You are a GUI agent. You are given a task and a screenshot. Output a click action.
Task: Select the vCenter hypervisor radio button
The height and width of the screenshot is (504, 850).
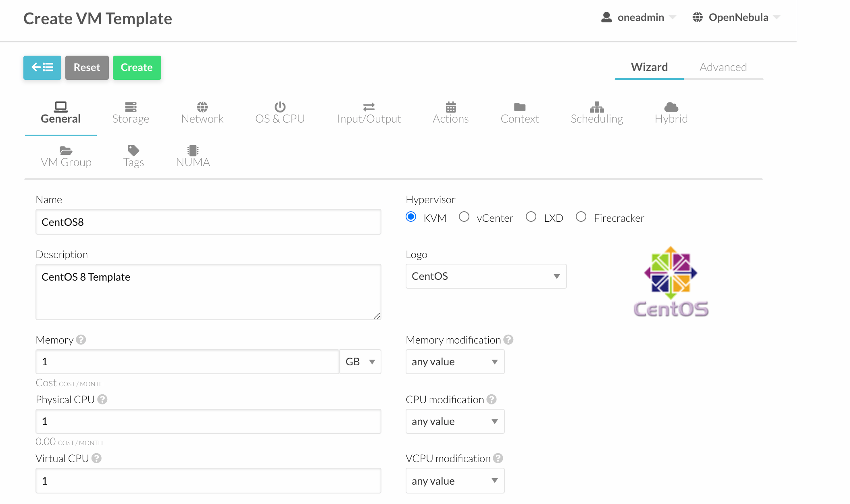pos(464,217)
